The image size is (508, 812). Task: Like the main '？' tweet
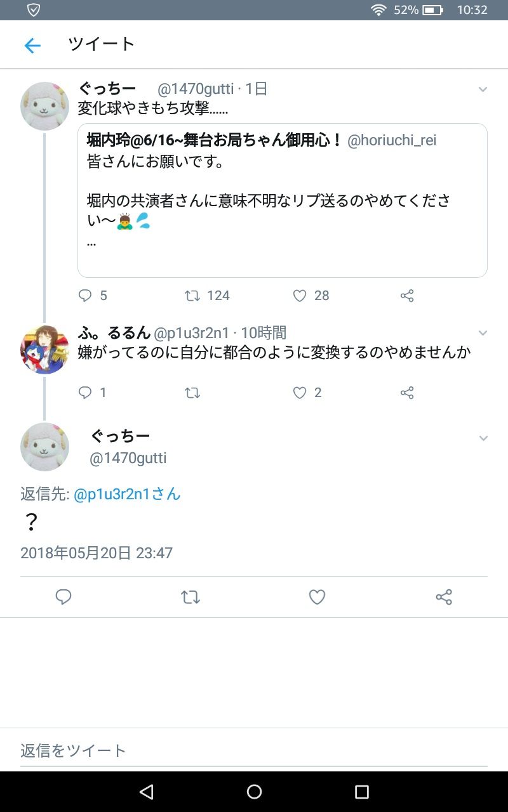point(317,597)
